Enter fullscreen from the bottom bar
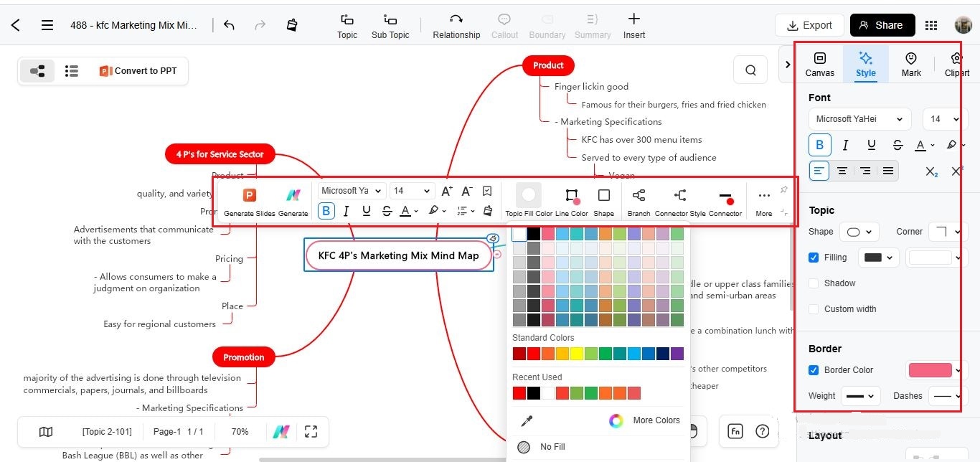 [311, 432]
